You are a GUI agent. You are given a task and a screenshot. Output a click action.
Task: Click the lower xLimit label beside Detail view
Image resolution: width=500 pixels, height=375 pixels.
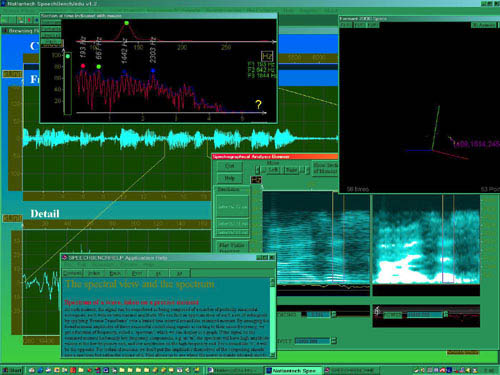(x=12, y=218)
